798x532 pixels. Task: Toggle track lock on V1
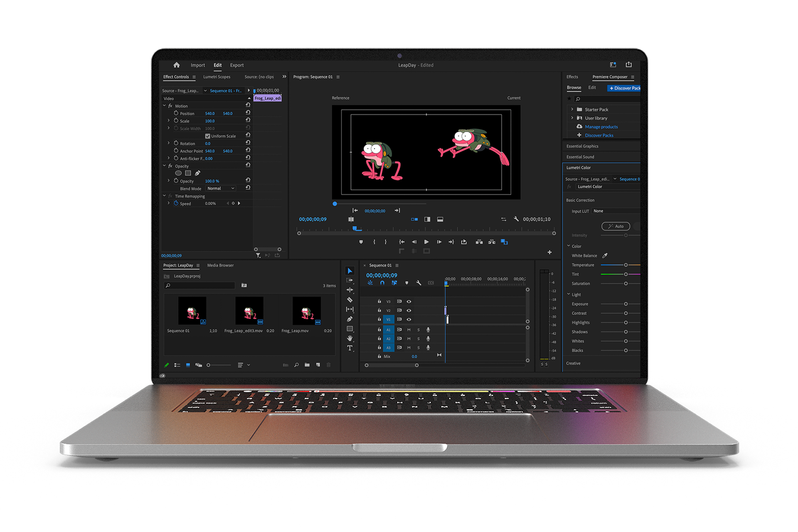point(379,319)
